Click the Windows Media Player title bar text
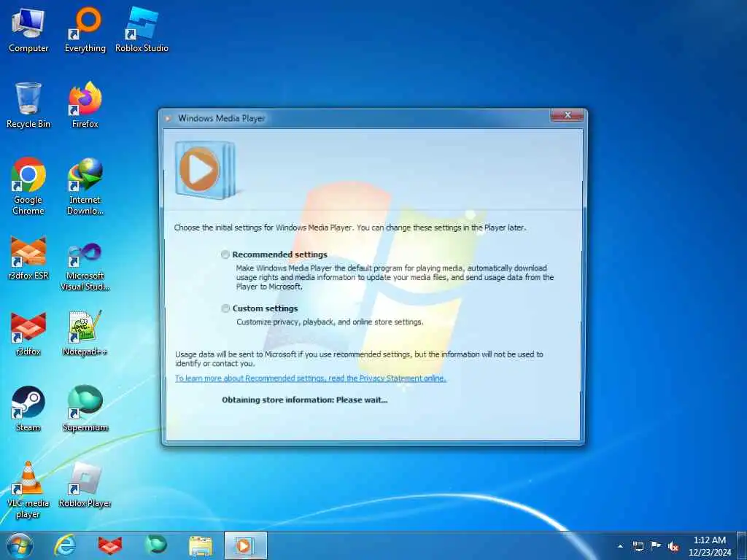 tap(222, 118)
